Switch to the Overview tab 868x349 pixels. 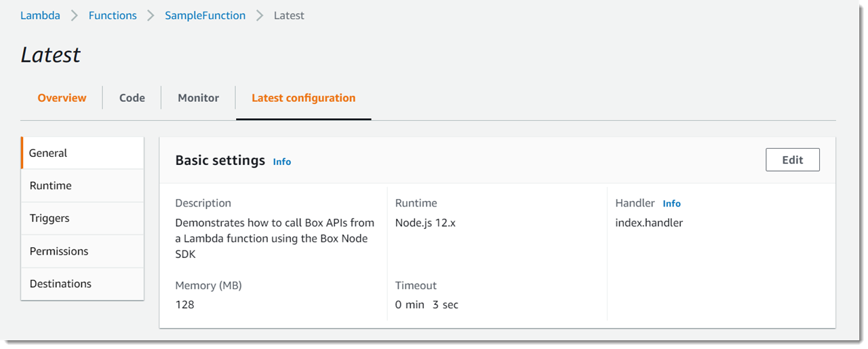[x=62, y=98]
